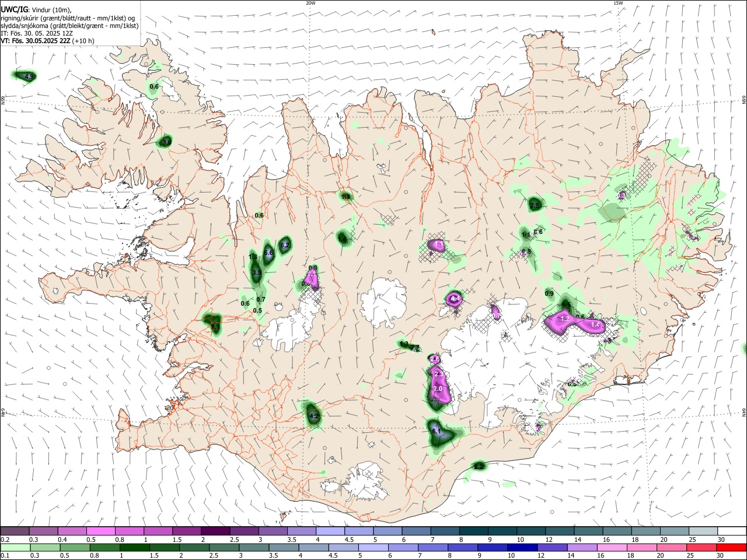Click the '4.9' precipitation value off the northwest coast
Image resolution: width=747 pixels, height=560 pixels.
tap(29, 76)
